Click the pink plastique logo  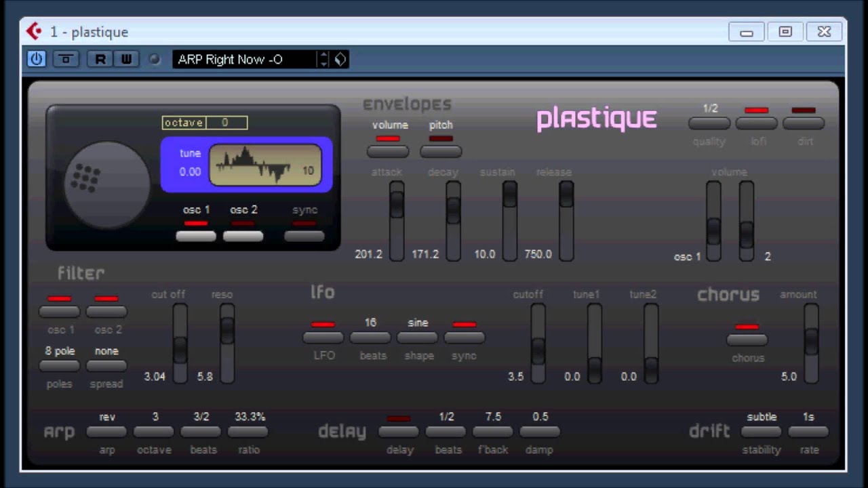coord(597,119)
